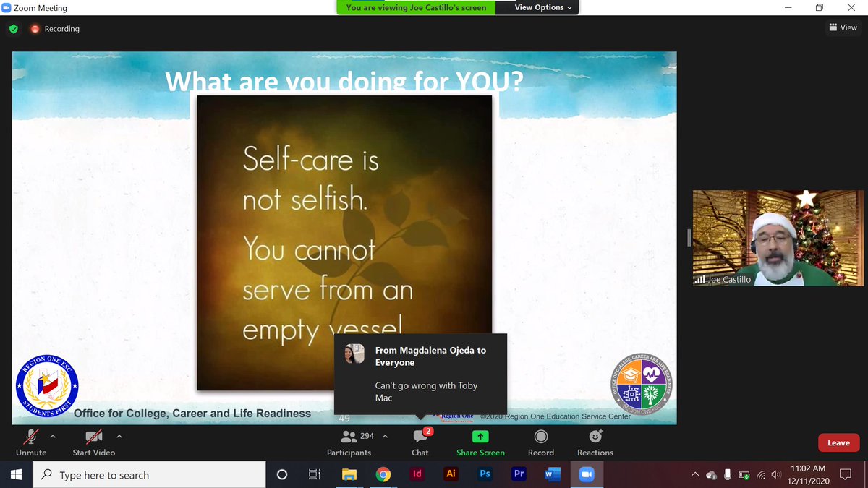
Task: Open Adobe Illustrator from the taskbar
Action: (x=451, y=474)
